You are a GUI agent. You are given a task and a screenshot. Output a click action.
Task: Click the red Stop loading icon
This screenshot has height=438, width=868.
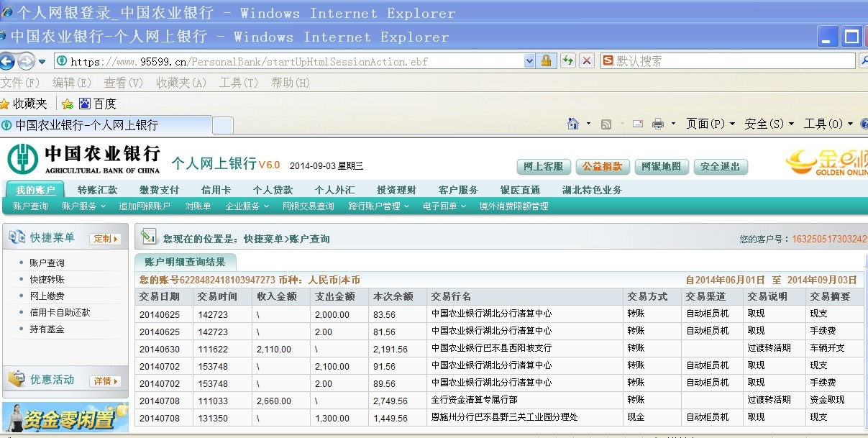587,61
